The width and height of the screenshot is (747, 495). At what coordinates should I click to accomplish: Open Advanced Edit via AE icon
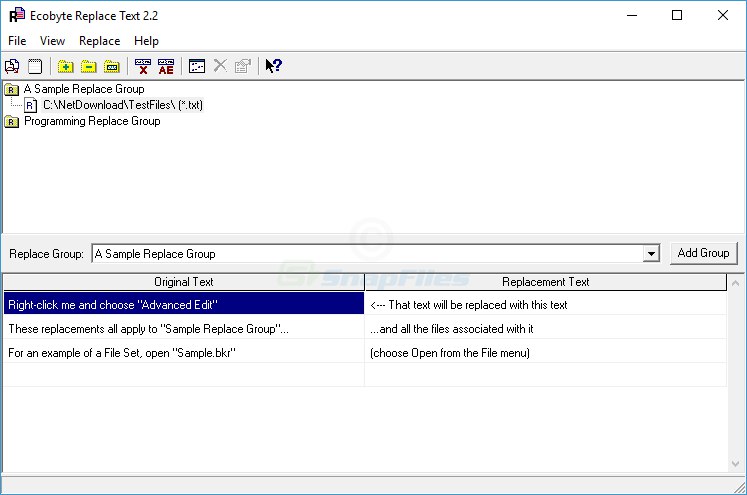(166, 66)
